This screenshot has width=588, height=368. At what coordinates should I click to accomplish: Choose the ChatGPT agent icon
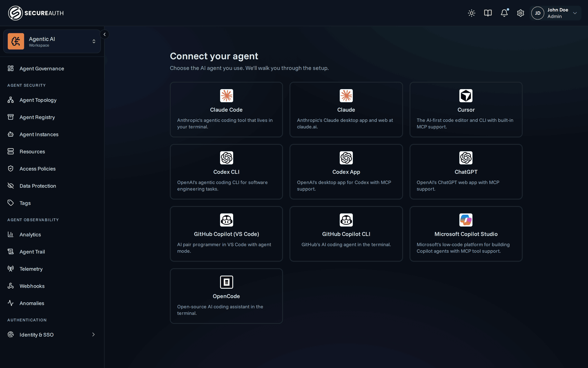pyautogui.click(x=466, y=158)
